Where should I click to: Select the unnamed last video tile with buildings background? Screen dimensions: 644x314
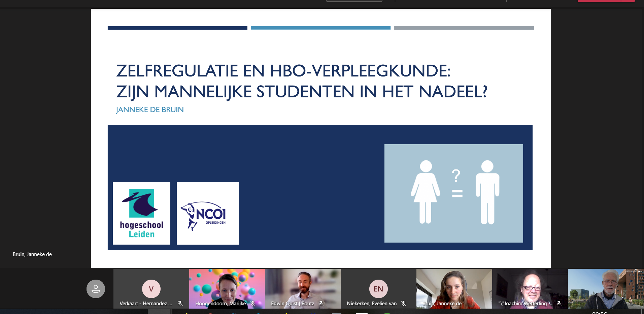(606, 289)
